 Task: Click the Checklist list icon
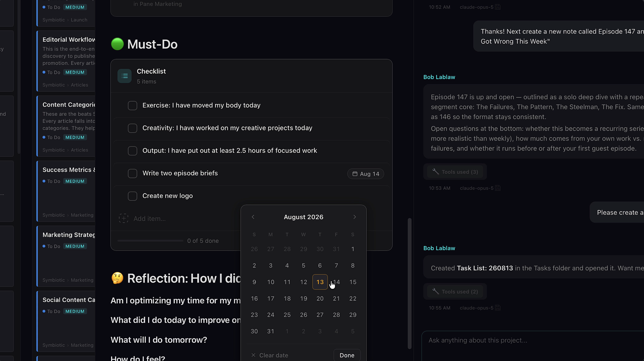125,76
